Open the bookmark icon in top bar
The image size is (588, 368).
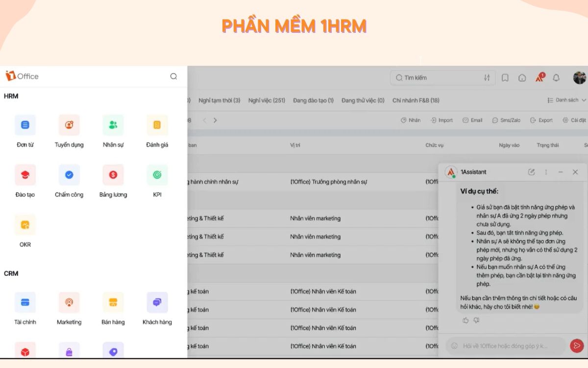coord(505,78)
